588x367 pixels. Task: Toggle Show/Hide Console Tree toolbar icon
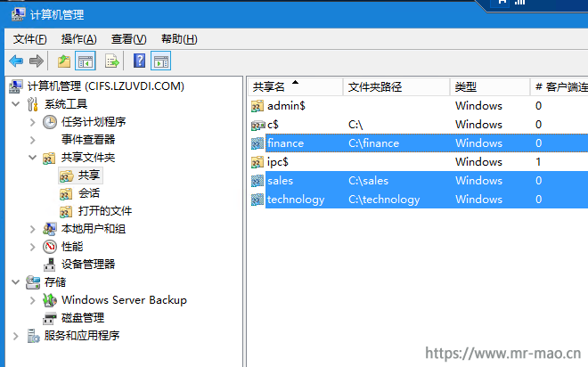(x=86, y=61)
